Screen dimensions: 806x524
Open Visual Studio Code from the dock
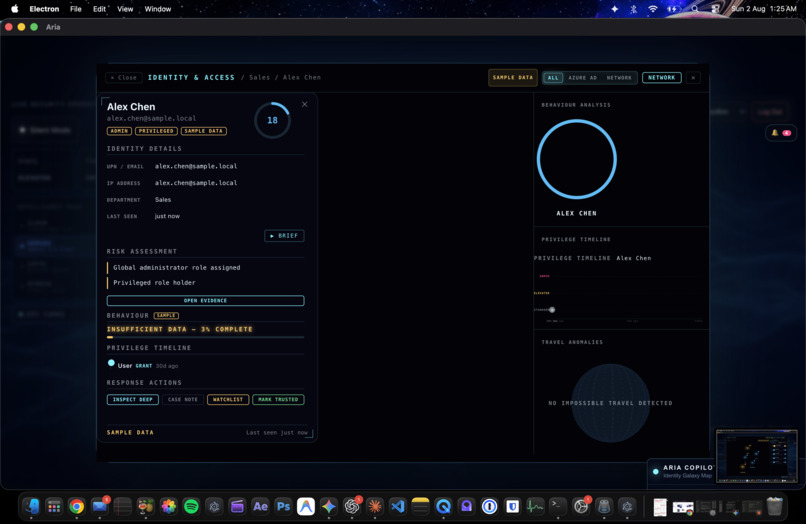coord(397,507)
